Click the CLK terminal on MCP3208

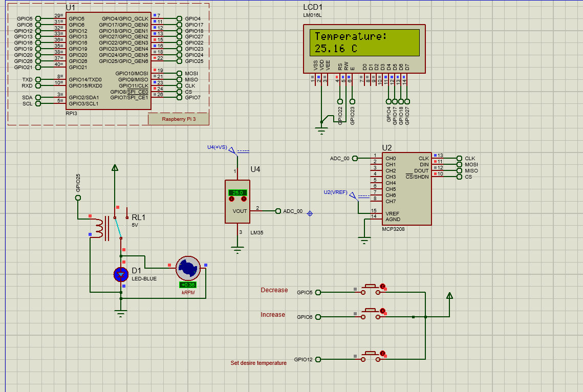tap(459, 158)
